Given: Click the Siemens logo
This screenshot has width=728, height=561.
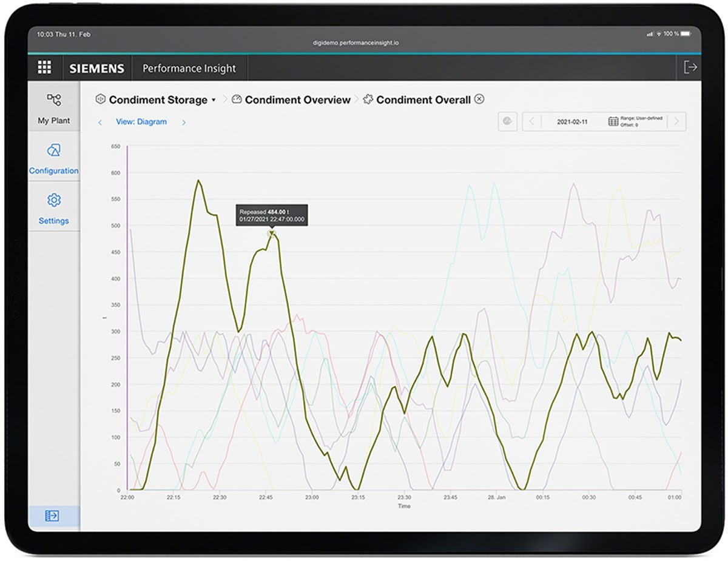Looking at the screenshot, I should point(96,69).
